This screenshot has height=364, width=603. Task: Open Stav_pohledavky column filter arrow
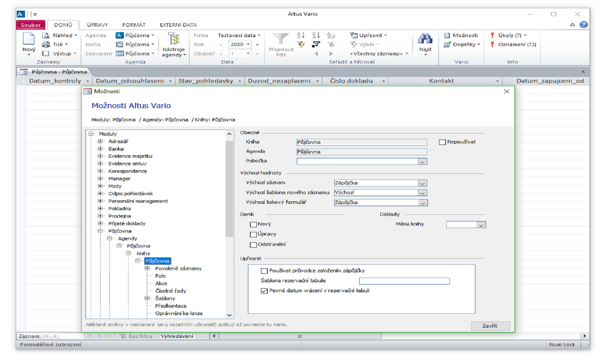(x=240, y=81)
